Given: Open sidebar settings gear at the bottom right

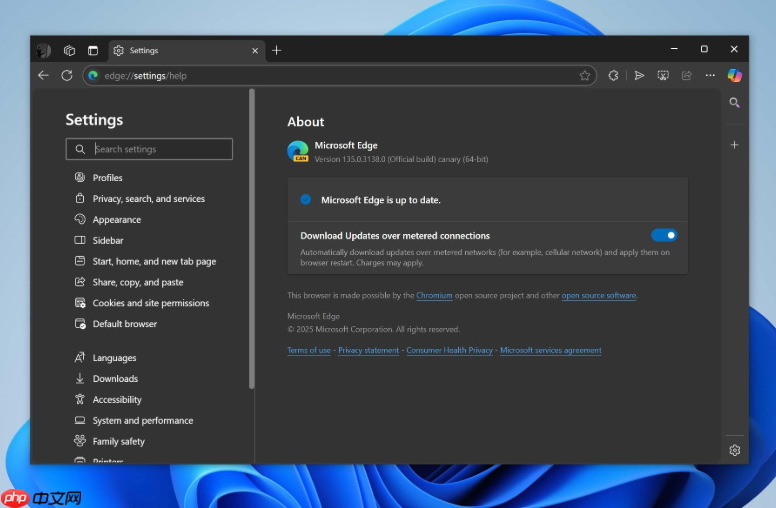Looking at the screenshot, I should tap(734, 450).
